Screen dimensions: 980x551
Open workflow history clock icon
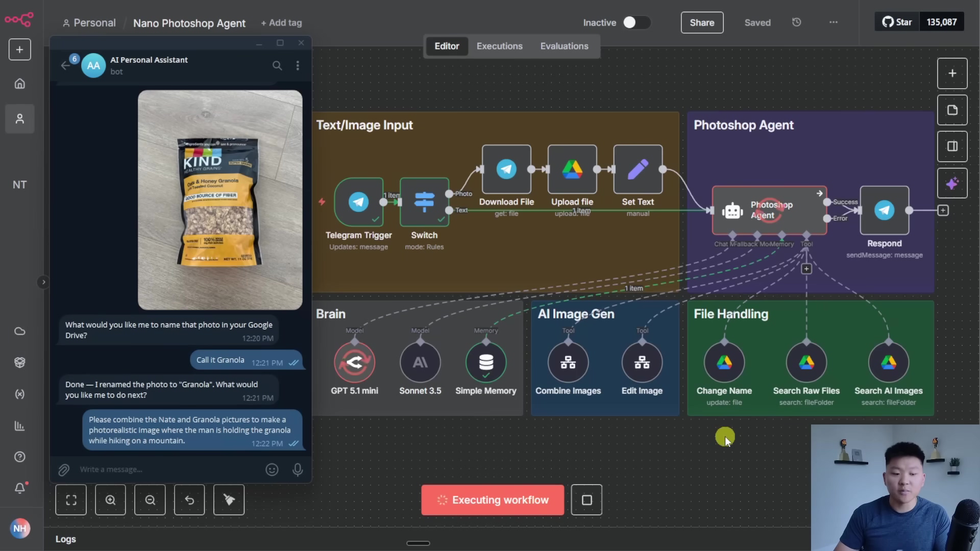pos(796,22)
